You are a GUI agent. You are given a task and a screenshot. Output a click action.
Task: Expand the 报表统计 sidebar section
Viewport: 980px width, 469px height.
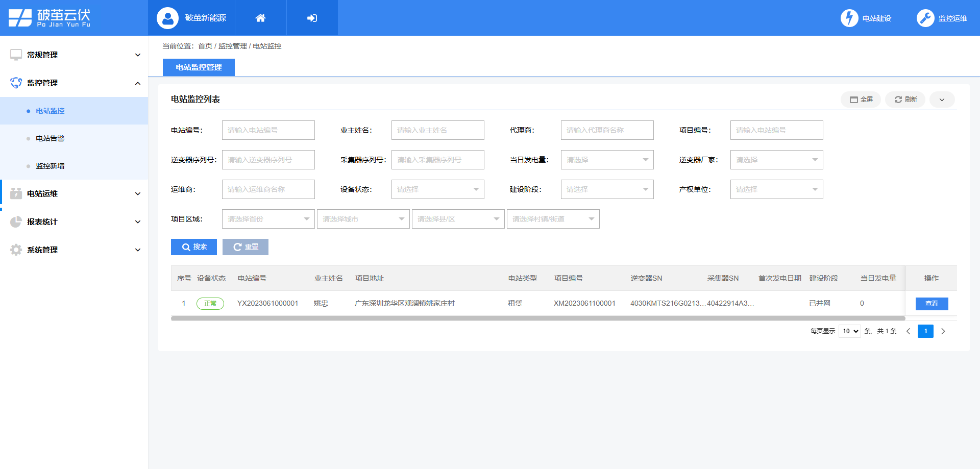point(75,221)
